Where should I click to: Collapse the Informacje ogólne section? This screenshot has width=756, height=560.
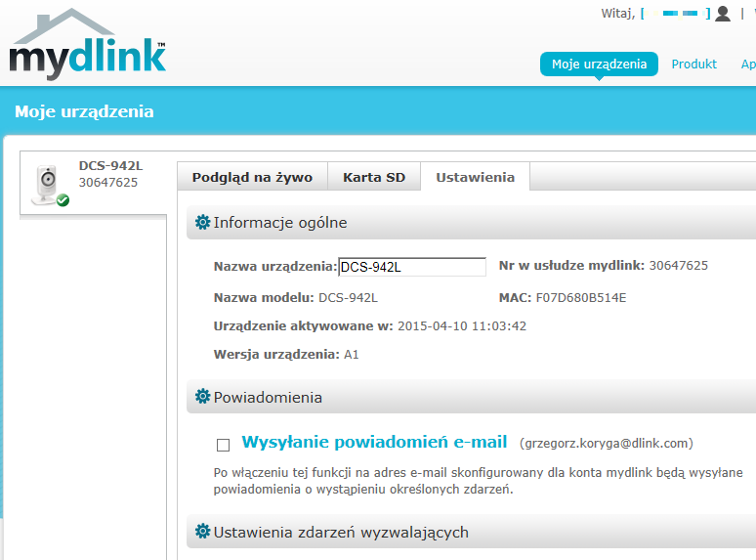coord(472,223)
